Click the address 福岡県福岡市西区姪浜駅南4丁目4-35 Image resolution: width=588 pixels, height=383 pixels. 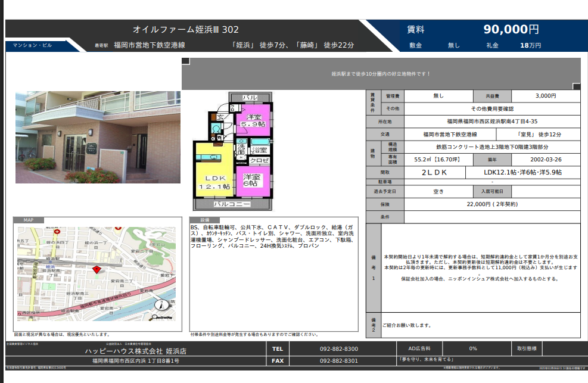point(492,122)
